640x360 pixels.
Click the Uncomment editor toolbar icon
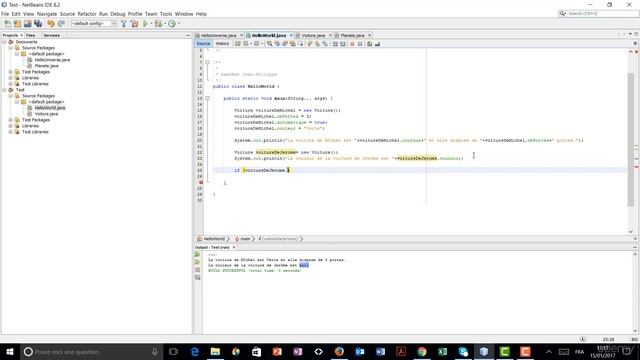point(377,44)
